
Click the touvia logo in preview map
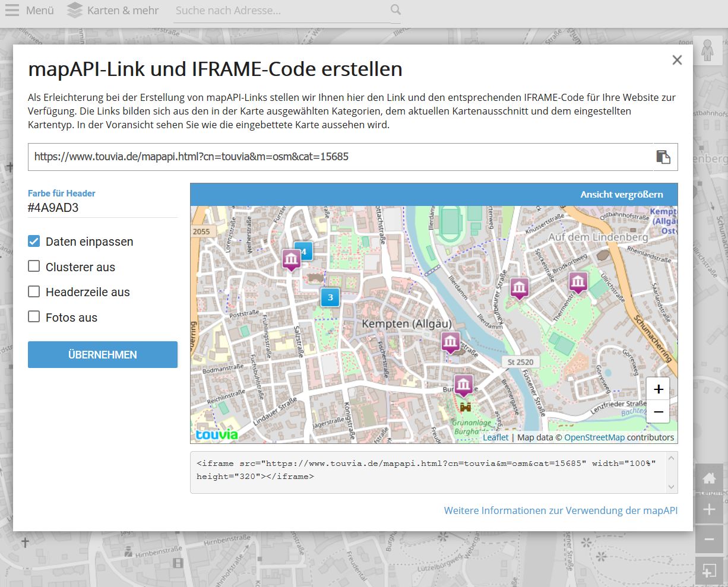[x=217, y=434]
